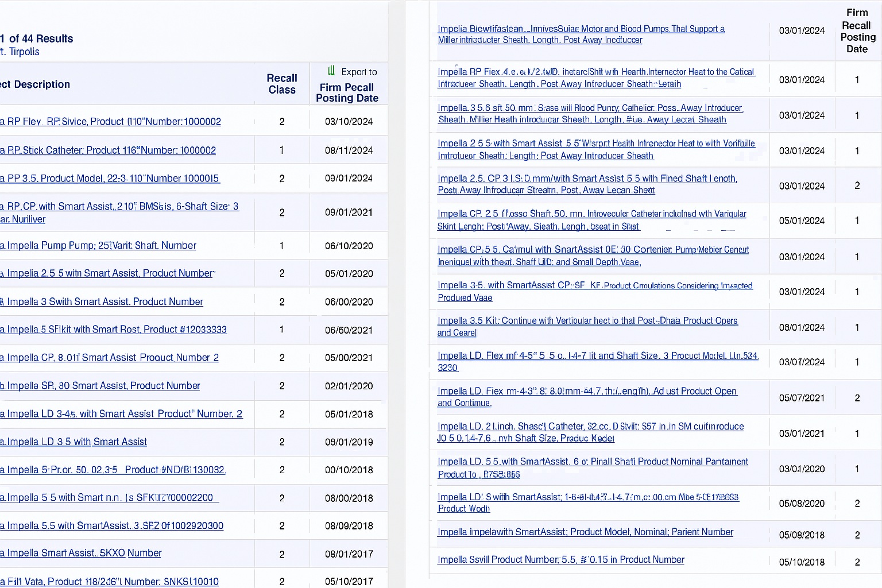Click the green Export icon

click(331, 71)
